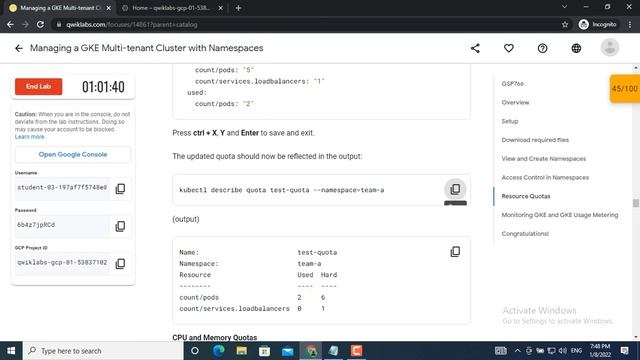Click the ENG language indicator

[576, 351]
